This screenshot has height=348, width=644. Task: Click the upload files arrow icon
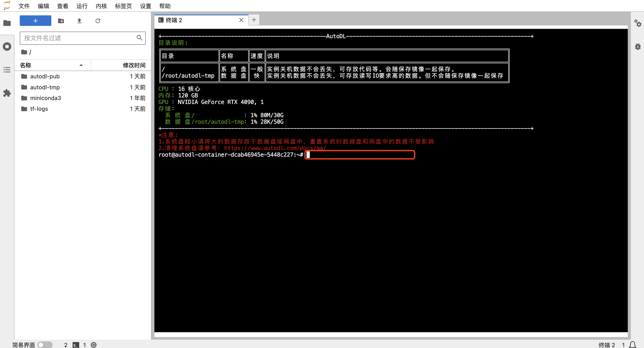click(x=79, y=21)
